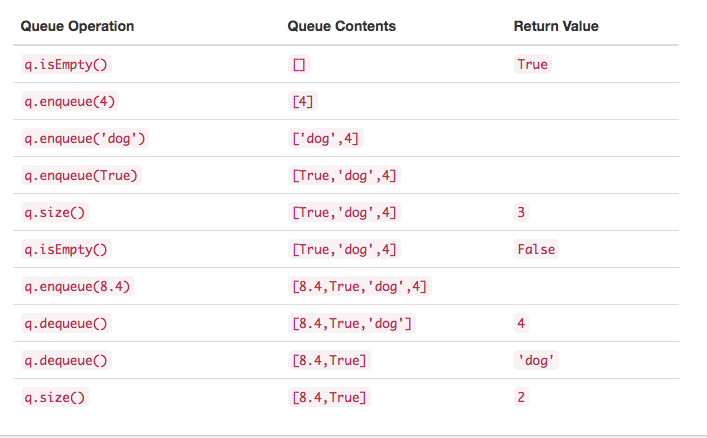
Task: Select the False return value
Action: click(x=536, y=249)
